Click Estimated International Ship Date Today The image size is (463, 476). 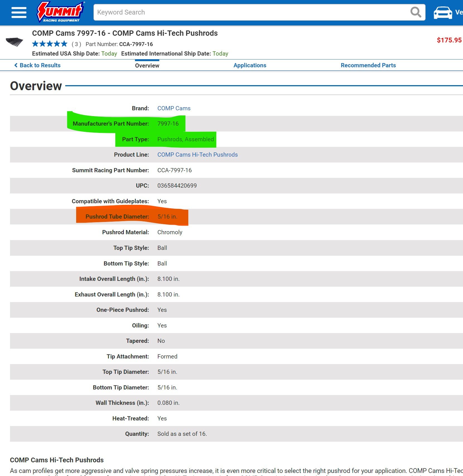point(220,54)
